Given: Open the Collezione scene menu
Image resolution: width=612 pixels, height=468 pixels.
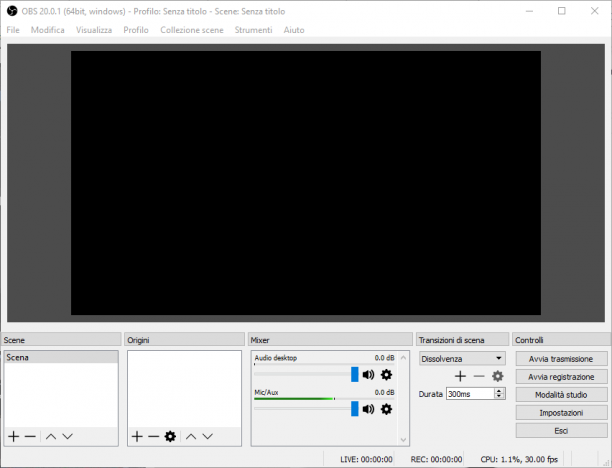Looking at the screenshot, I should 192,30.
